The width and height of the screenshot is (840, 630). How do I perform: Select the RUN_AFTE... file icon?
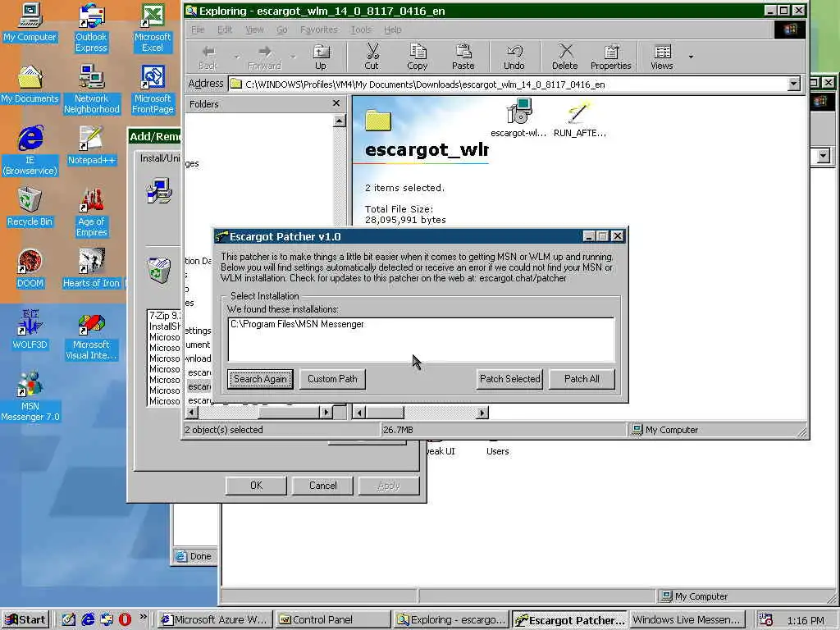coord(580,118)
